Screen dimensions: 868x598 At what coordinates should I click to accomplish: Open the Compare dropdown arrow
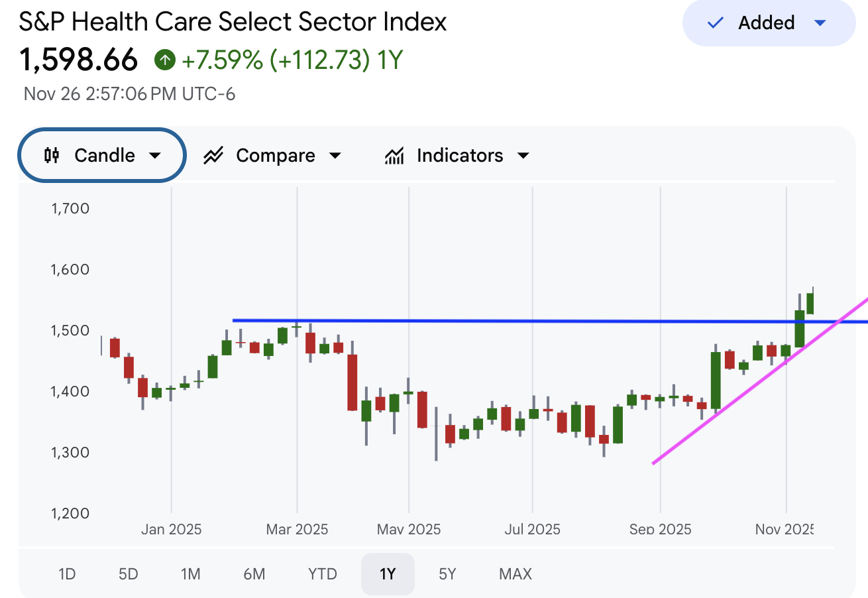point(335,156)
